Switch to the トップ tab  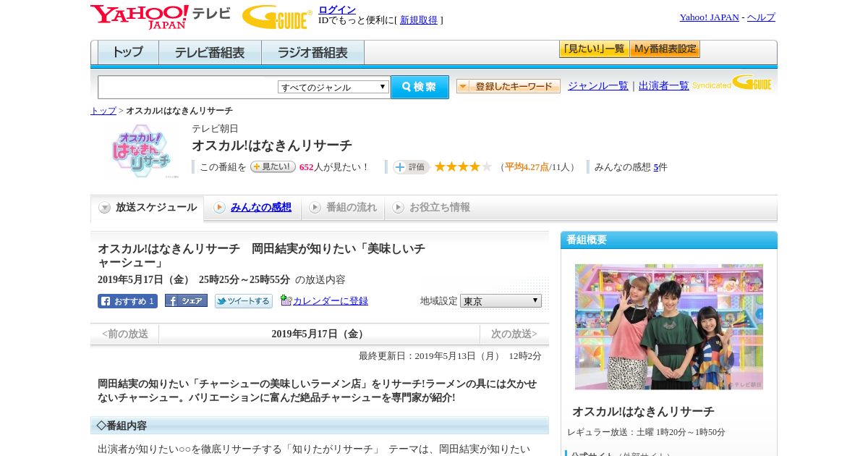128,53
